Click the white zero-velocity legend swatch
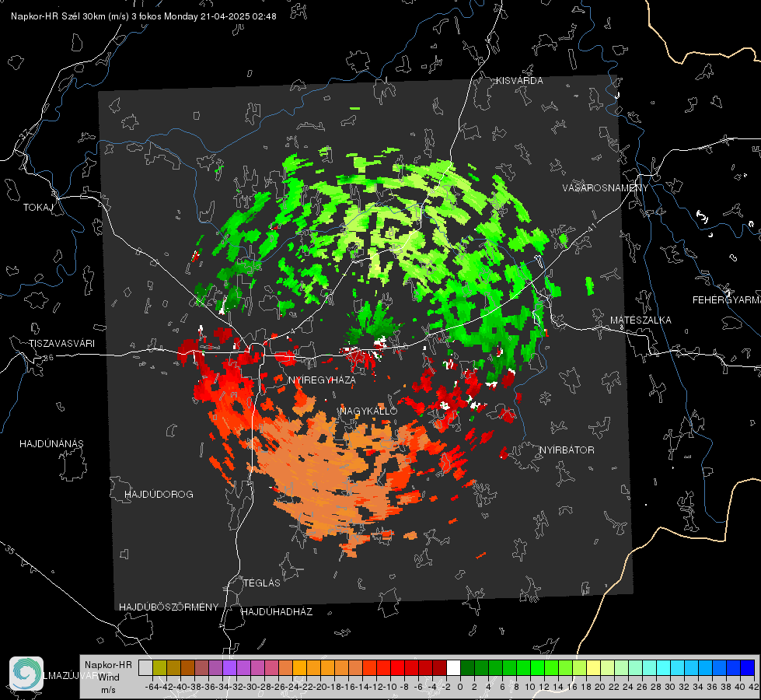 [x=453, y=667]
